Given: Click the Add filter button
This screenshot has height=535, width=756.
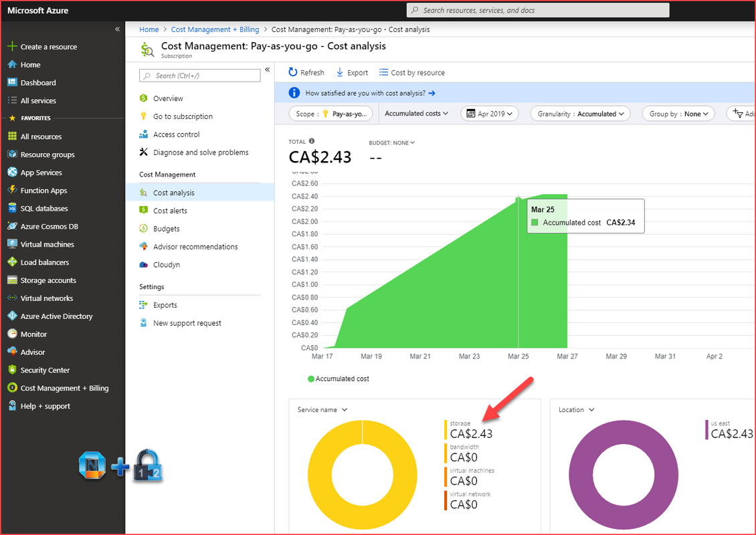Looking at the screenshot, I should pyautogui.click(x=741, y=114).
